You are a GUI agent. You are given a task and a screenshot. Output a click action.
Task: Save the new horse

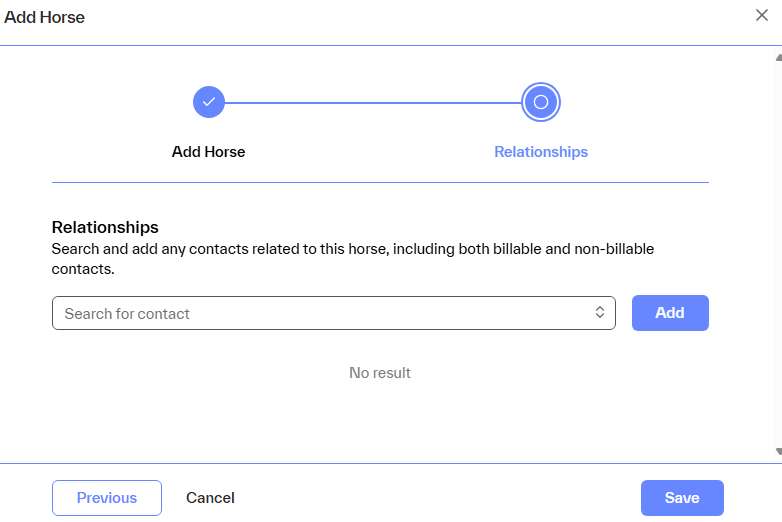coord(682,498)
